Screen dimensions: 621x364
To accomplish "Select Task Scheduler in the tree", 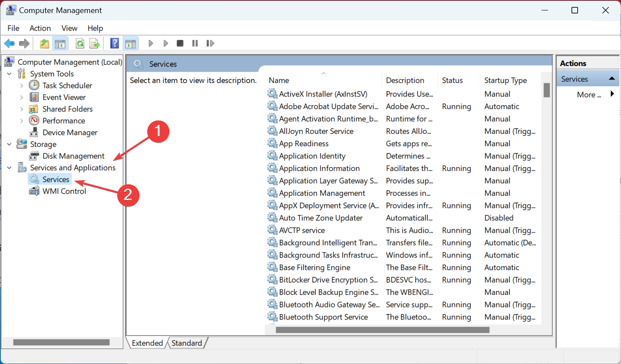I will pos(67,86).
